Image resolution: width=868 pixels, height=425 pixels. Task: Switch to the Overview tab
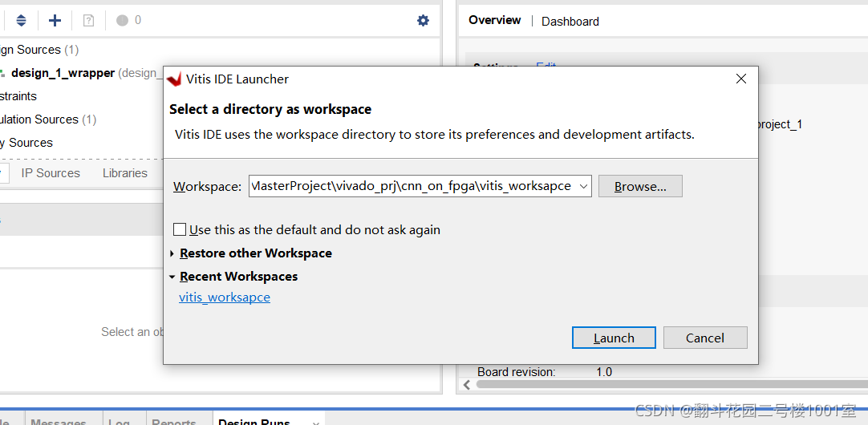coord(495,21)
